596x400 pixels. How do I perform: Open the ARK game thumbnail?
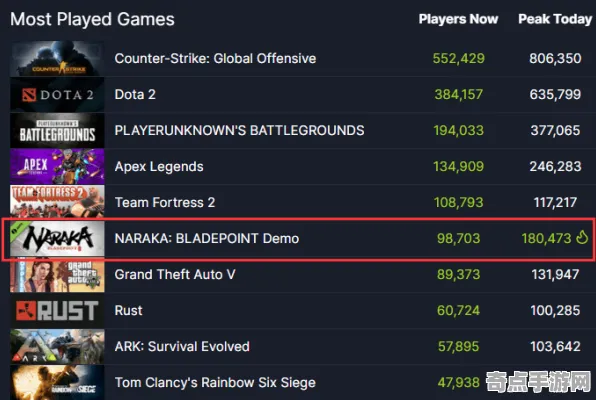pos(57,346)
